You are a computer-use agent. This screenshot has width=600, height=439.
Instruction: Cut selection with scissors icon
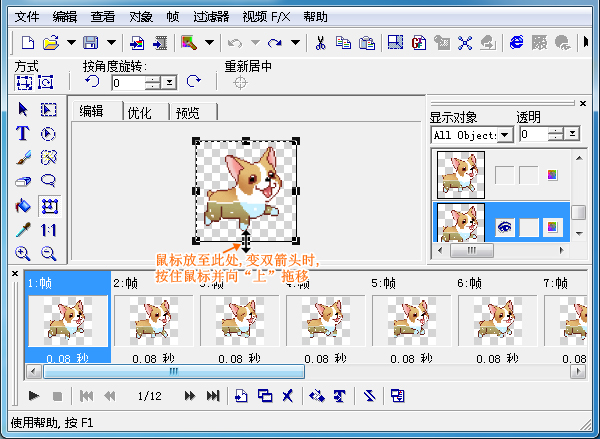[x=320, y=43]
